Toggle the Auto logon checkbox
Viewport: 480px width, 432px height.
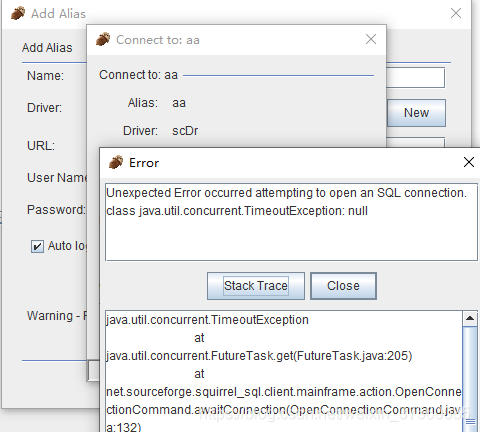[37, 246]
